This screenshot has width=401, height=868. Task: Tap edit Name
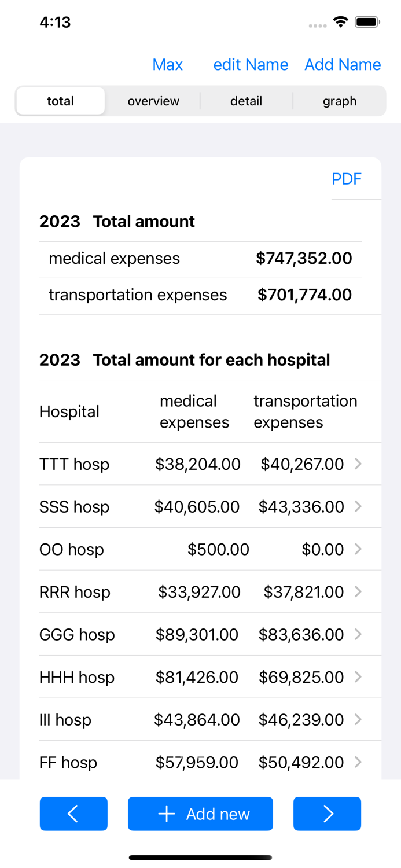coord(251,64)
